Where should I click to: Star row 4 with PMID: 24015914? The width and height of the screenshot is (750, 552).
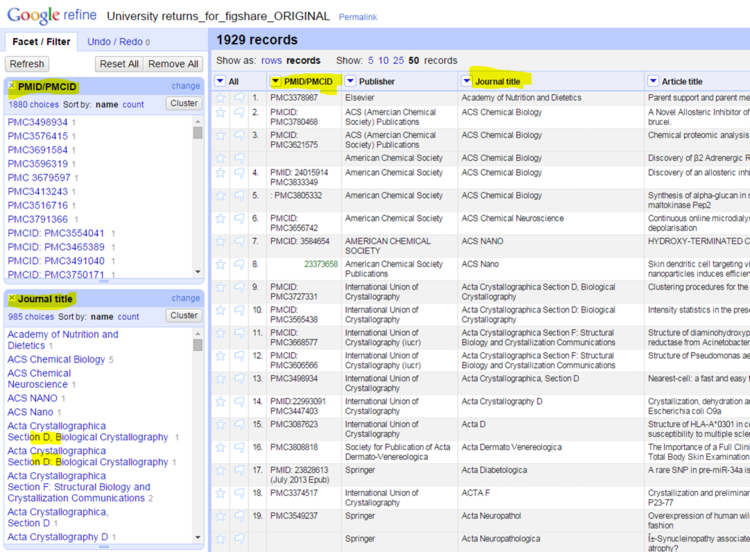(x=220, y=173)
